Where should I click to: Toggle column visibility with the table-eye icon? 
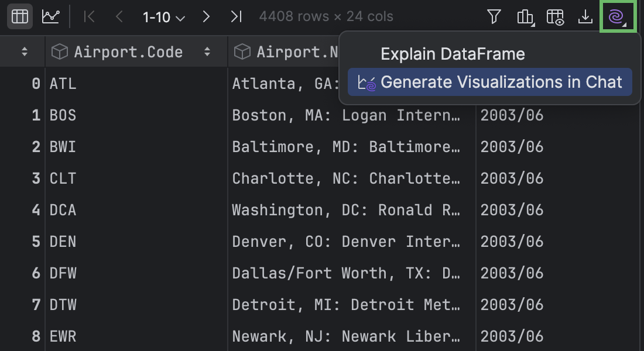pos(555,16)
